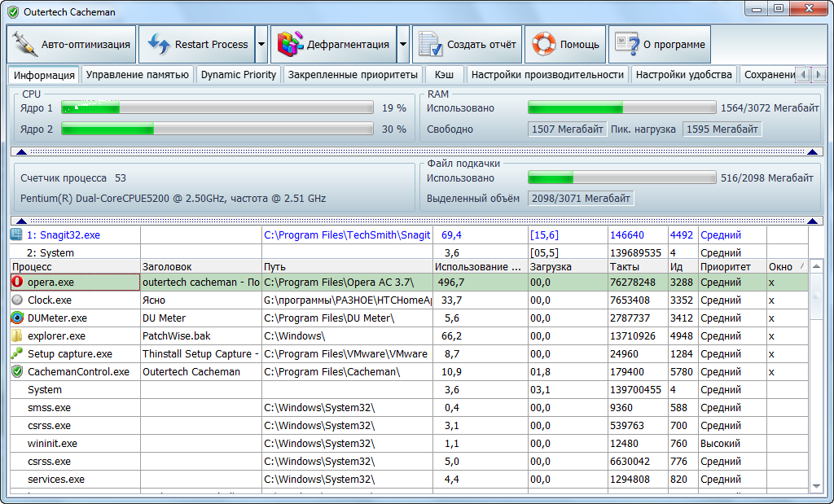Switch to the Информация tab
The image size is (834, 504).
click(x=44, y=75)
